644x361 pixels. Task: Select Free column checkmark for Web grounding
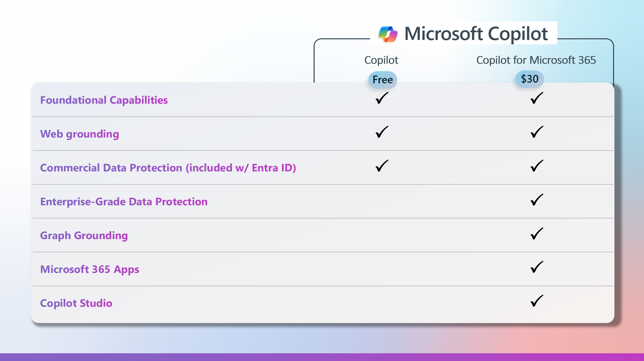click(382, 132)
